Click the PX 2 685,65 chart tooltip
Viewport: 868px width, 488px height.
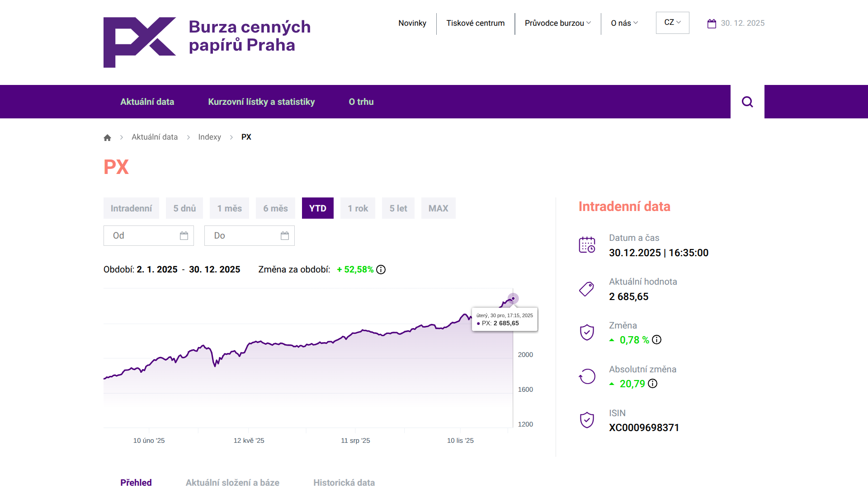[x=505, y=319]
